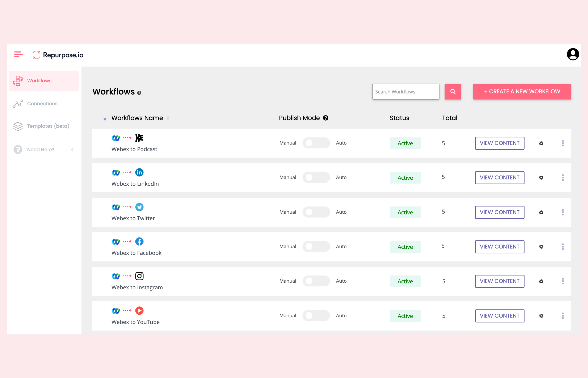Click the settings gear for Webex to Facebook

[x=541, y=246]
